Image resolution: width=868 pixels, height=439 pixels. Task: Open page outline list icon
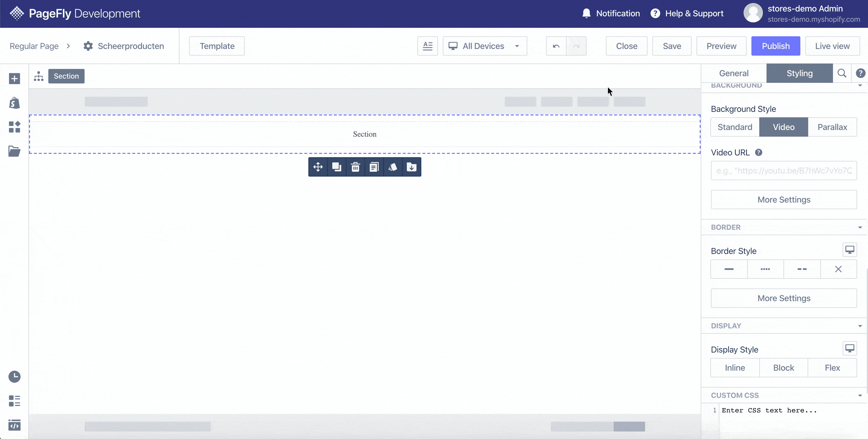[x=14, y=401]
